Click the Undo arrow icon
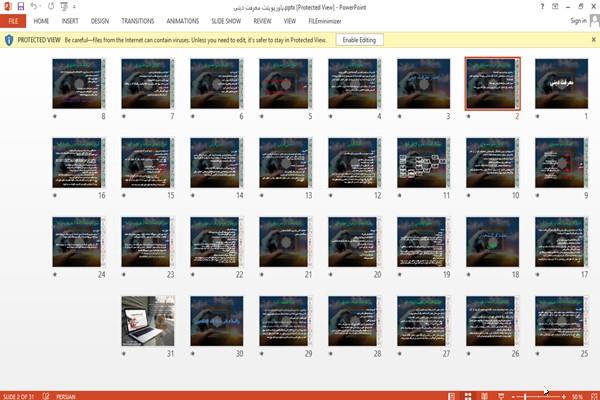The height and width of the screenshot is (400, 600). coord(34,6)
